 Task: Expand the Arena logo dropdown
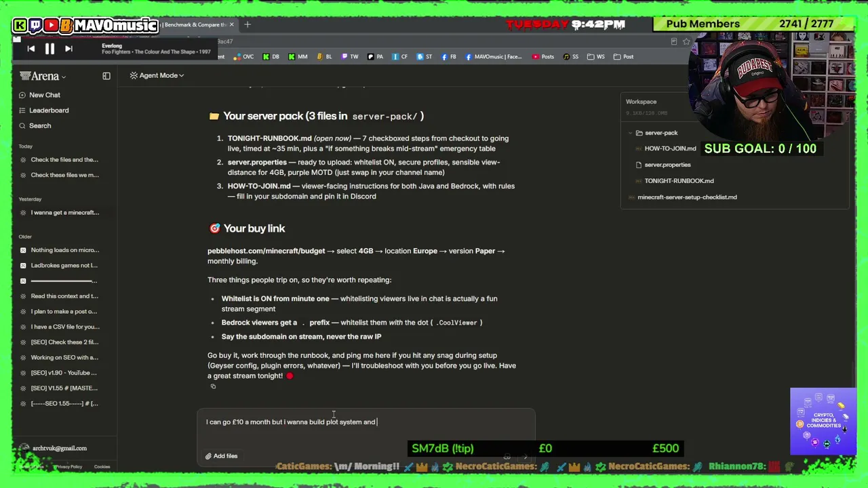(43, 76)
